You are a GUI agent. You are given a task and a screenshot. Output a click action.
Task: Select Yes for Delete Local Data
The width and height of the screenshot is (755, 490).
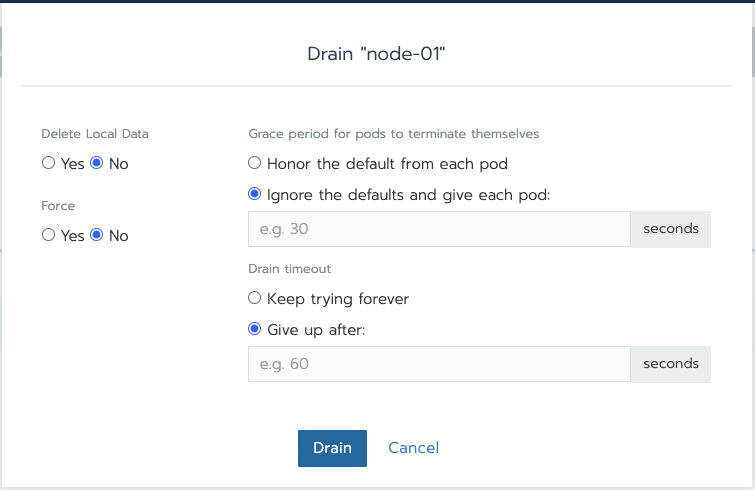48,164
